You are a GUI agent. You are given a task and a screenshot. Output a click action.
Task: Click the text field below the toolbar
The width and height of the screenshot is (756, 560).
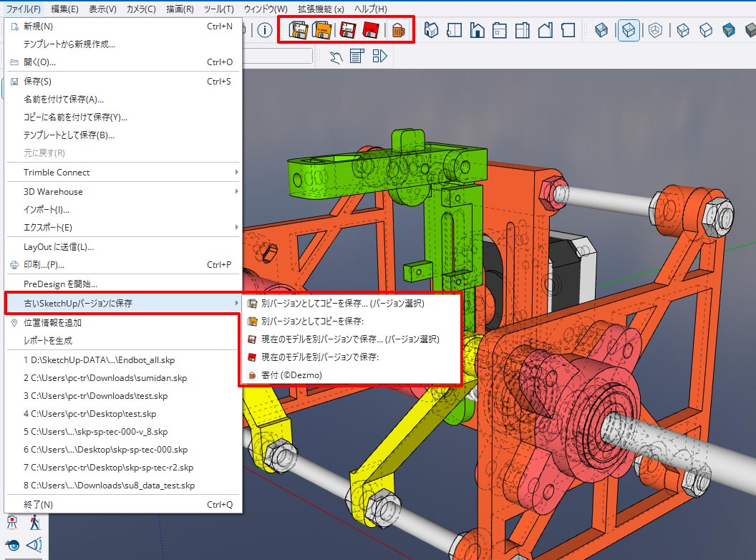click(279, 57)
